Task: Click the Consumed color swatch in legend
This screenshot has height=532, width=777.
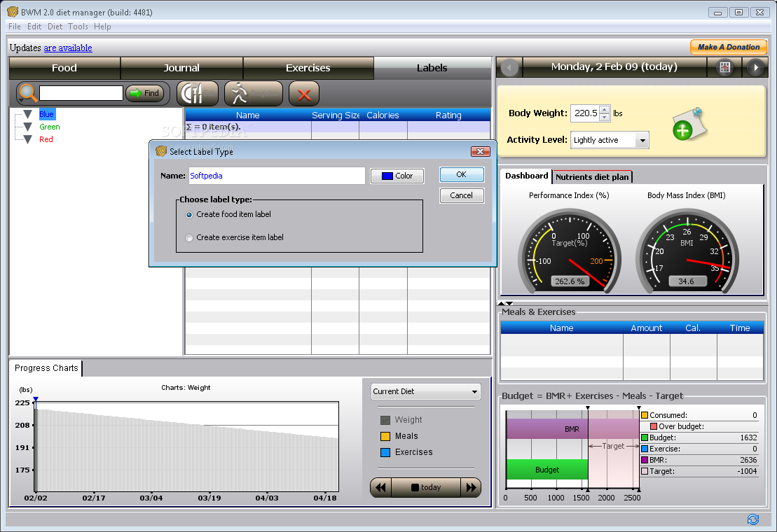Action: [x=645, y=416]
